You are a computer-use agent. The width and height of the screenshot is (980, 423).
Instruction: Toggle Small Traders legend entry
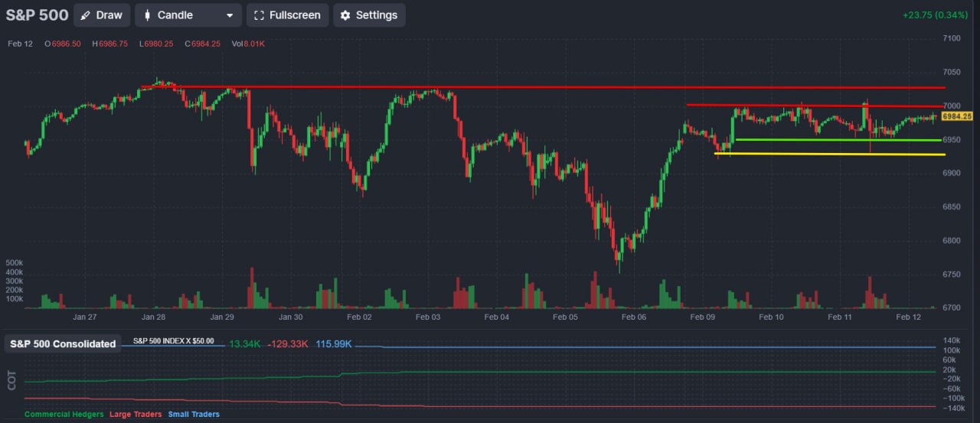(194, 415)
